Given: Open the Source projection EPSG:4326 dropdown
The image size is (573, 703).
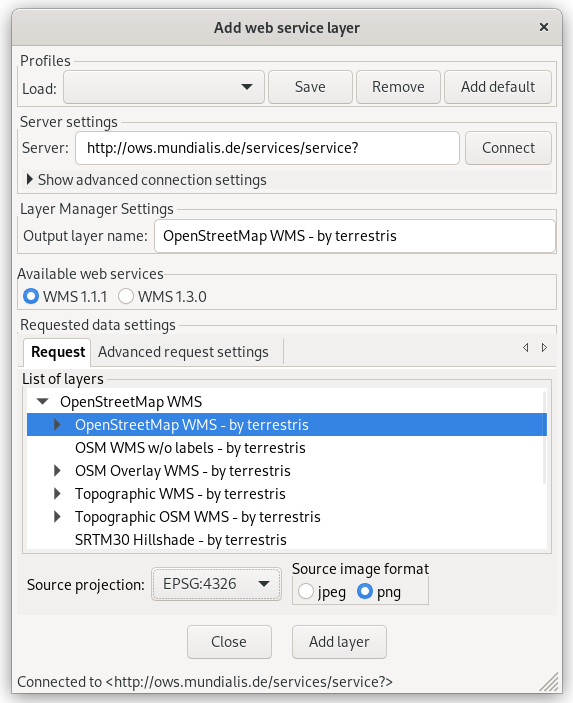Looking at the screenshot, I should [x=217, y=584].
